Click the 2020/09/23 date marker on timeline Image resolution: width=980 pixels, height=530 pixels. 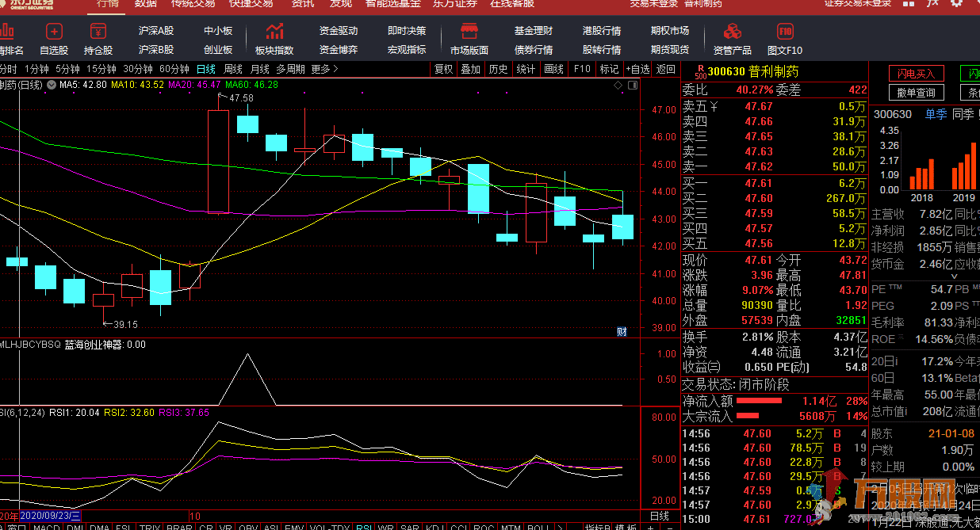52,516
